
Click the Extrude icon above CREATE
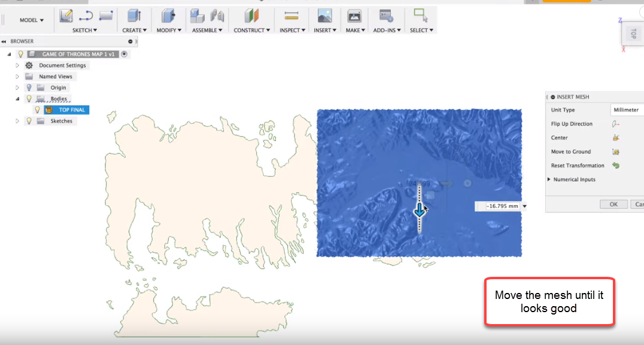pos(134,16)
